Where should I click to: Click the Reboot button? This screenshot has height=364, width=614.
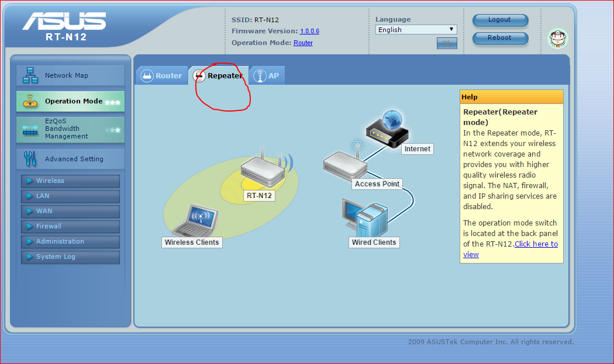coord(500,38)
